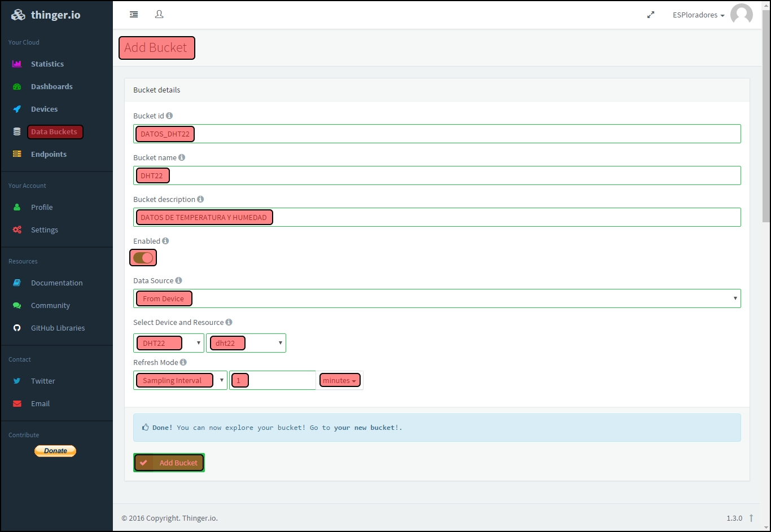Click the Endpoints server icon
This screenshot has width=771, height=532.
click(17, 154)
